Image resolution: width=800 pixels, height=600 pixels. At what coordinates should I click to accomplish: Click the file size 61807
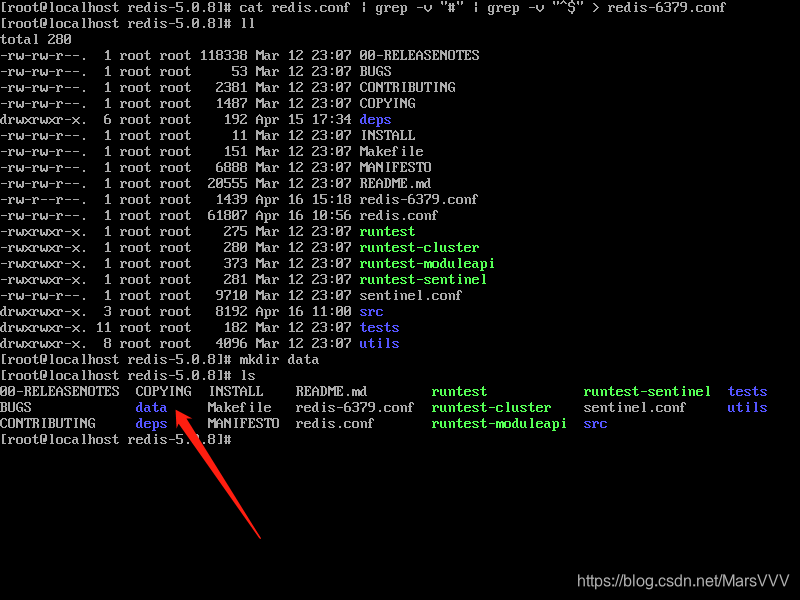(228, 215)
